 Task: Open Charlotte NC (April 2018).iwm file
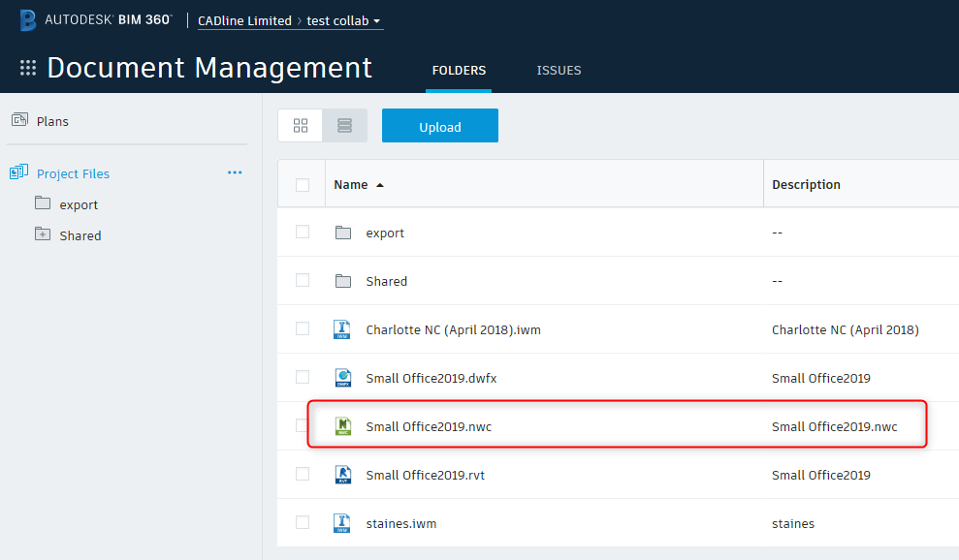pyautogui.click(x=453, y=330)
